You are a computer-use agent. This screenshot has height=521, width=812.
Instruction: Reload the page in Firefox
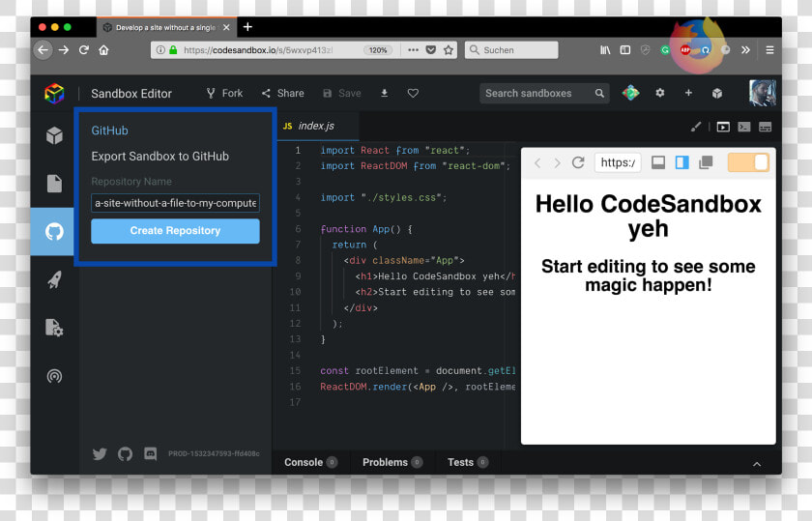[x=84, y=50]
